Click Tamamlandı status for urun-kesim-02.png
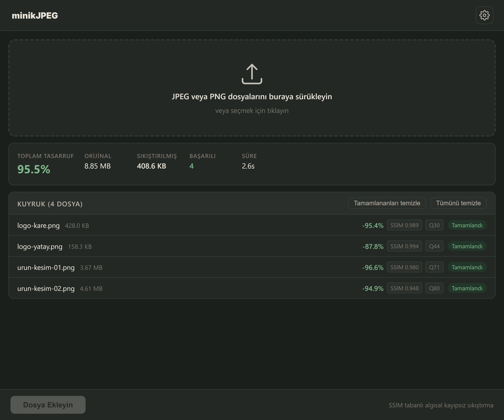This screenshot has width=504, height=420. coord(467,288)
